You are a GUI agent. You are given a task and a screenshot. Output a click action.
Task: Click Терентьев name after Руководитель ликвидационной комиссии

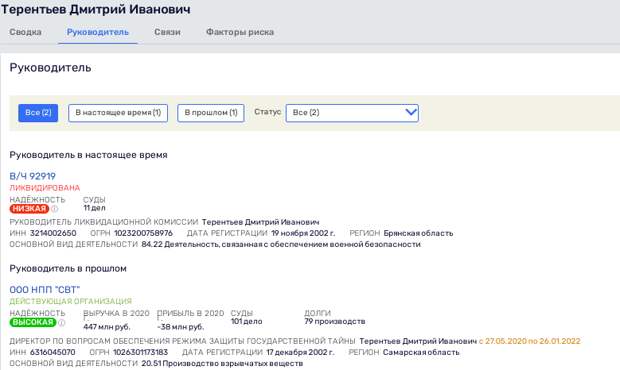coord(261,222)
